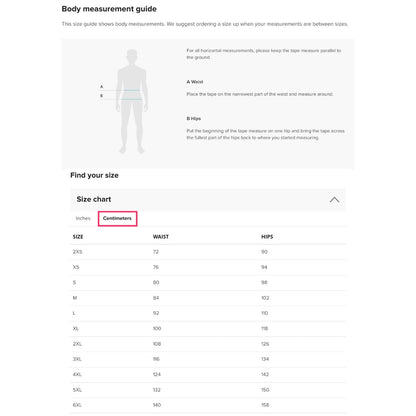
Task: Select the M size row
Action: pos(208,298)
